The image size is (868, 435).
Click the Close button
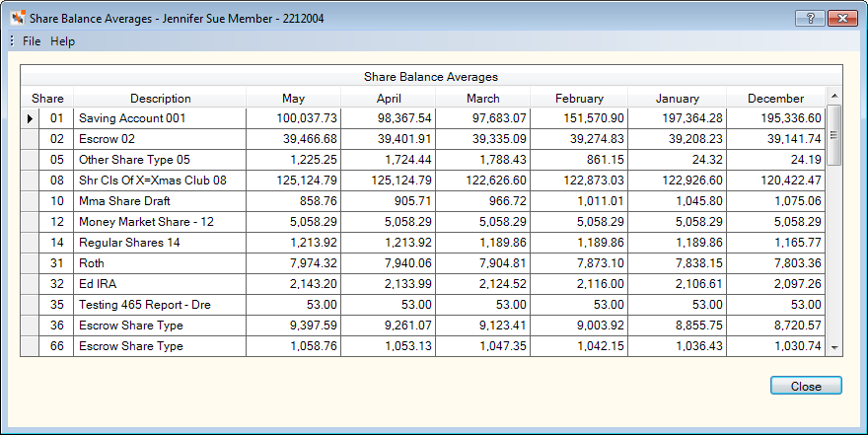[x=806, y=386]
